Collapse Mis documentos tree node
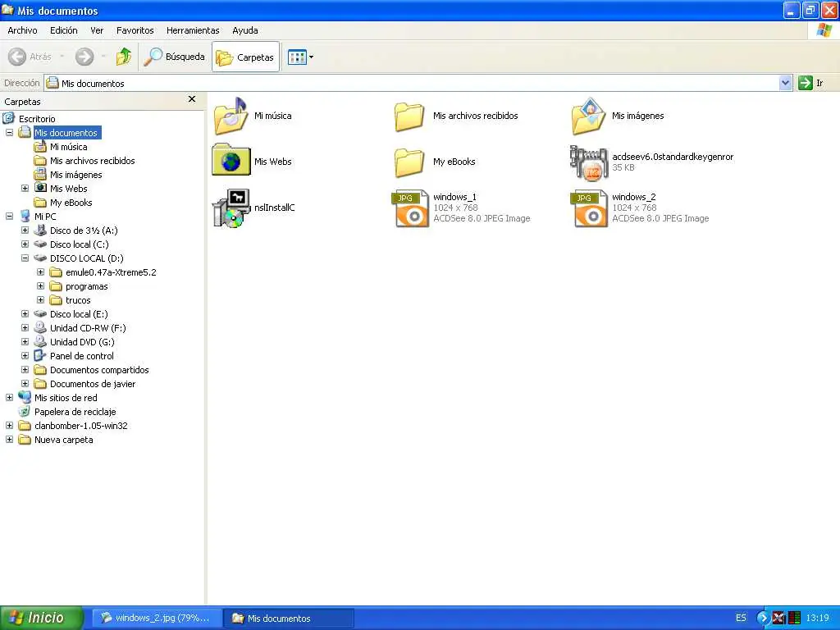 (x=9, y=132)
